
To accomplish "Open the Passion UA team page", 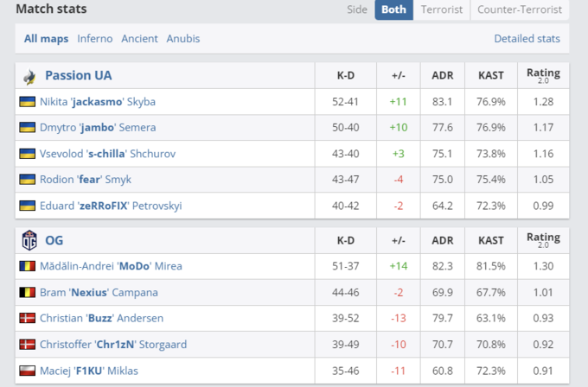I will 78,76.
